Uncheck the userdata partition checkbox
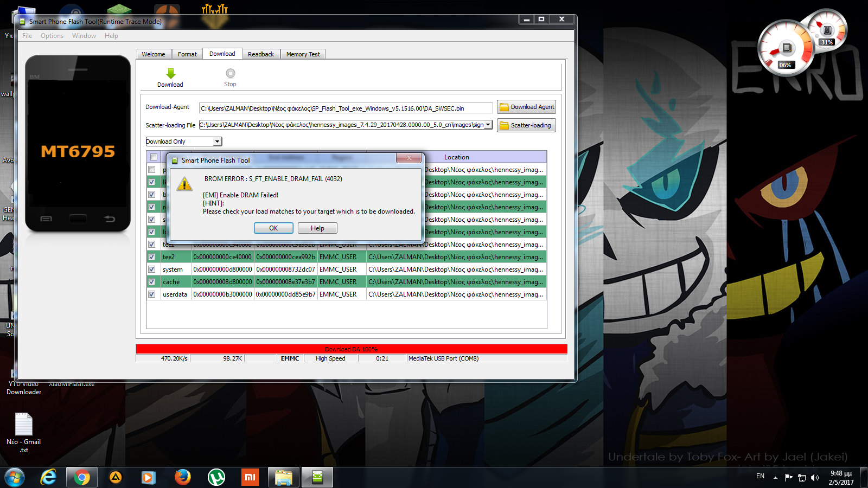Screen dimensions: 868x488 (x=152, y=294)
